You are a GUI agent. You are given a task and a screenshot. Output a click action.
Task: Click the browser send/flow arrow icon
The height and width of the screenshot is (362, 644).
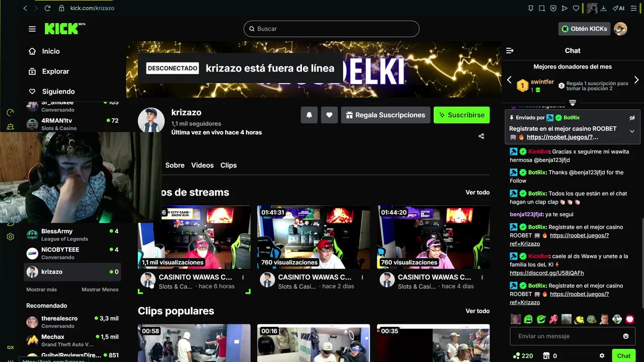[565, 8]
